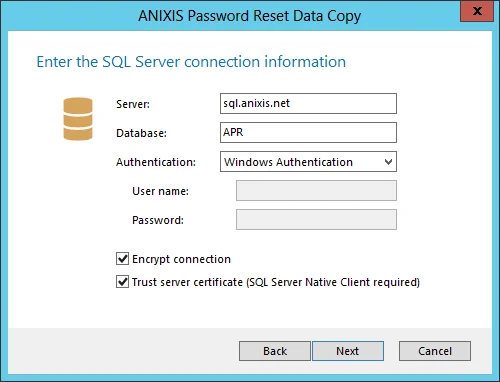
Task: Click the database cylinder icon
Action: [78, 119]
